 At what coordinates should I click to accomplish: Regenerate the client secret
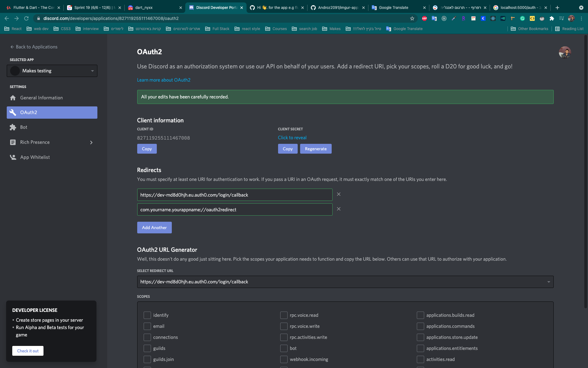point(316,149)
